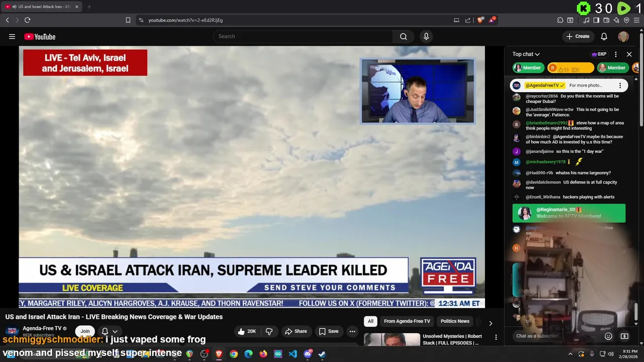The image size is (644, 362).
Task: Click the live video player
Action: (x=252, y=177)
